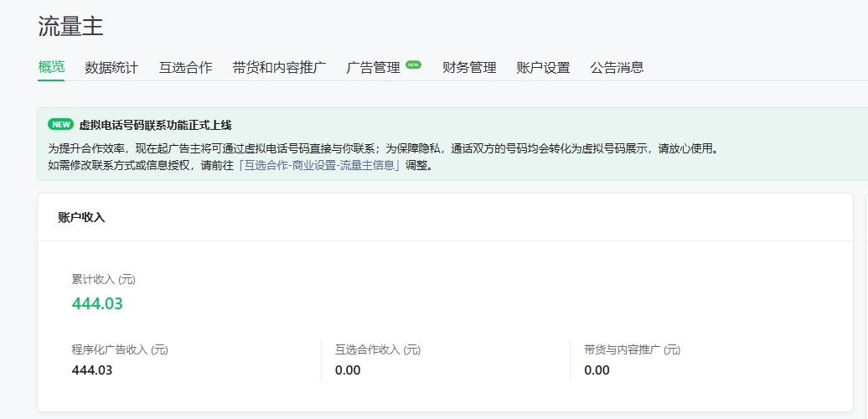The width and height of the screenshot is (868, 419).
Task: Open the 概览 tab
Action: point(51,67)
